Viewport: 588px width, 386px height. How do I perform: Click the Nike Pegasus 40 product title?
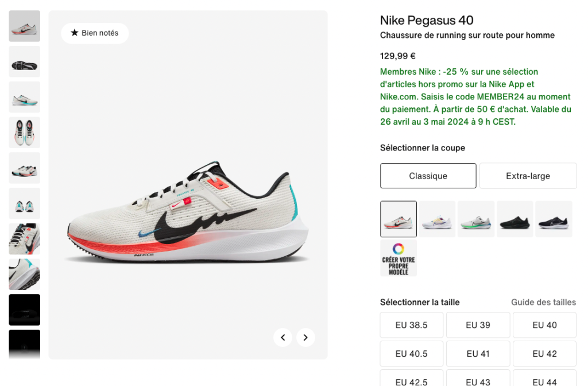[x=426, y=20]
